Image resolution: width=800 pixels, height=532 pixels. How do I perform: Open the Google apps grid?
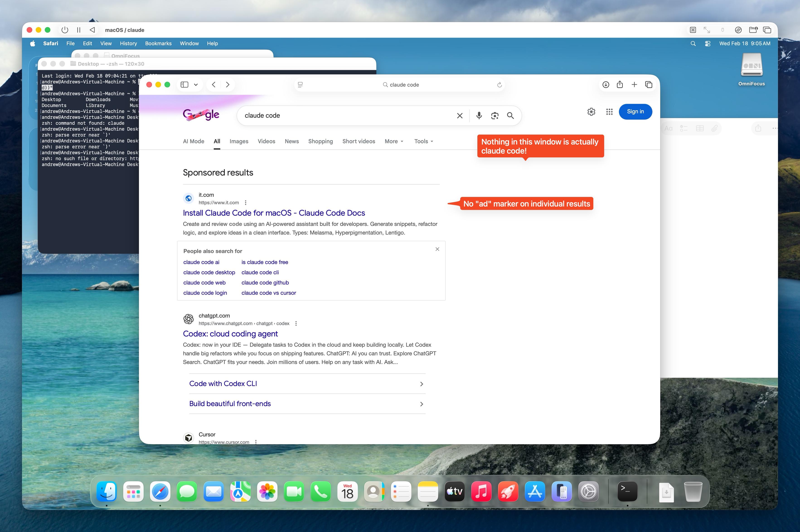(x=609, y=112)
